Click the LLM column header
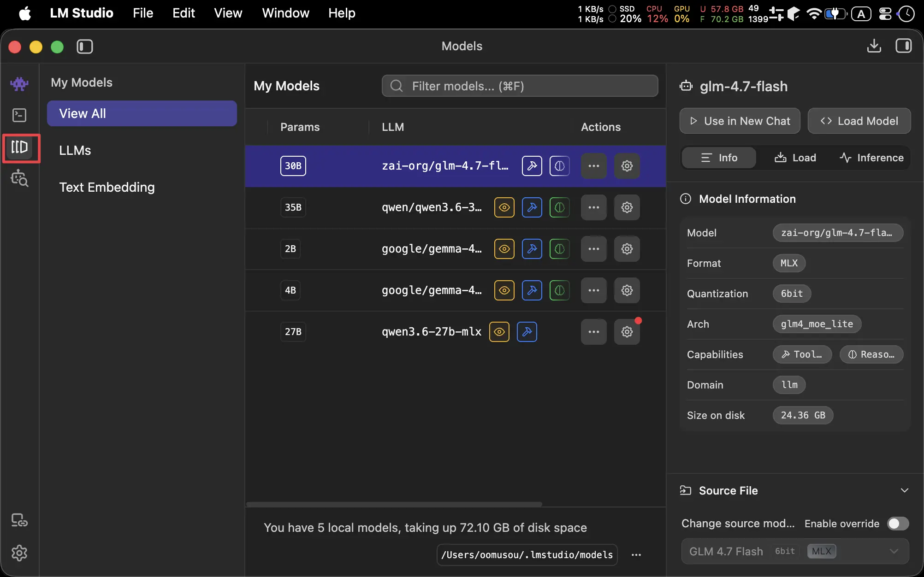This screenshot has width=924, height=577. (393, 127)
